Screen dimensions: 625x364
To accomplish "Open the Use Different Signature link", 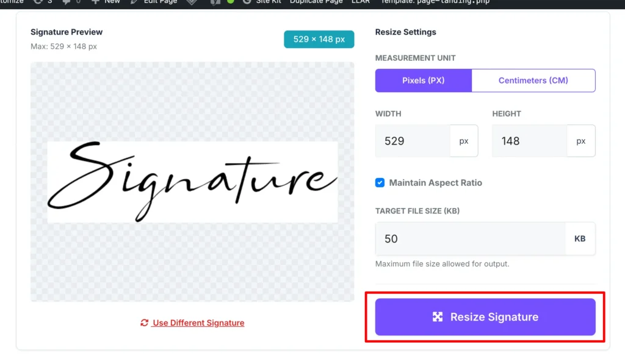I will point(198,323).
